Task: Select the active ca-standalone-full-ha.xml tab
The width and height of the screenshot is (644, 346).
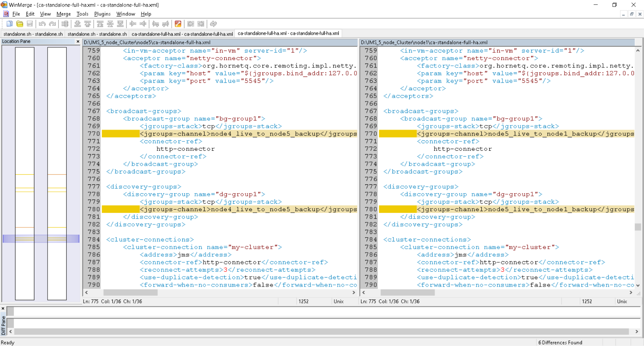Action: tap(288, 33)
